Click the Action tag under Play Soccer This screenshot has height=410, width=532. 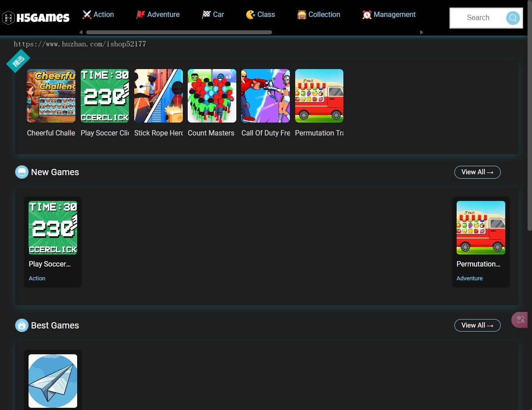[37, 279]
